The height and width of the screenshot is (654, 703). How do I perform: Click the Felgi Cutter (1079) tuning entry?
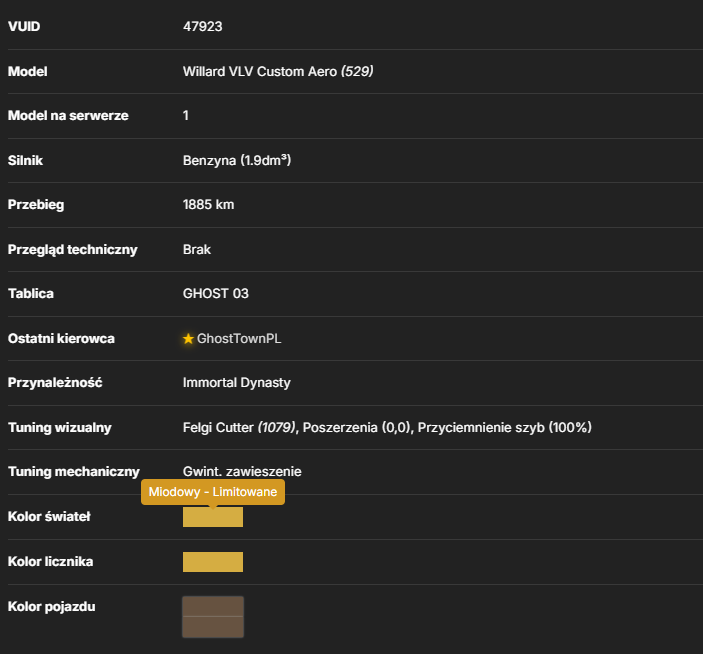coord(239,427)
